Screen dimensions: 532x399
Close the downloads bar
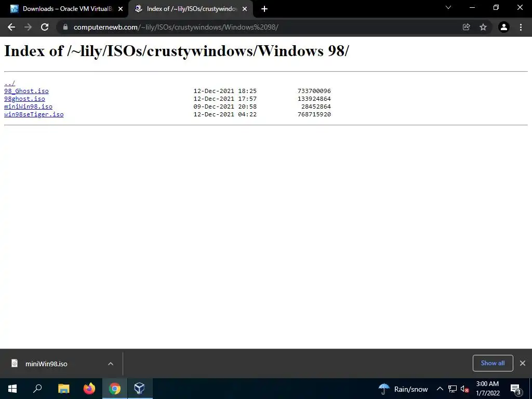pos(523,363)
